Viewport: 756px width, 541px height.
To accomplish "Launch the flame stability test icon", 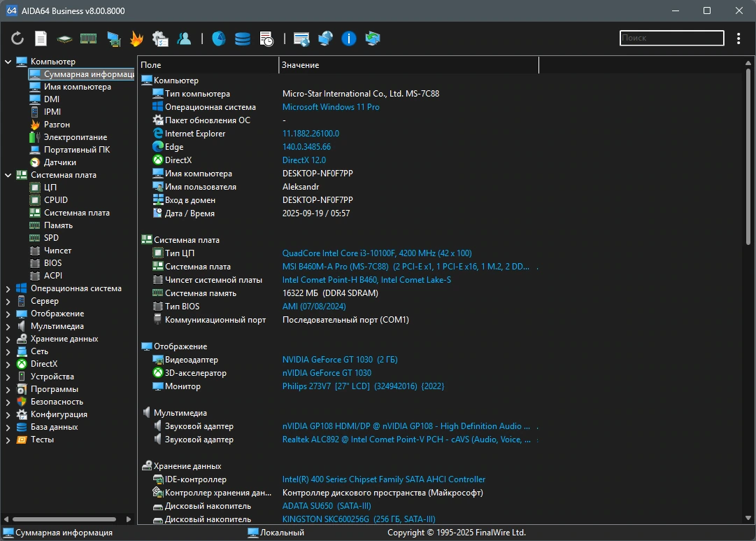I will pos(137,38).
